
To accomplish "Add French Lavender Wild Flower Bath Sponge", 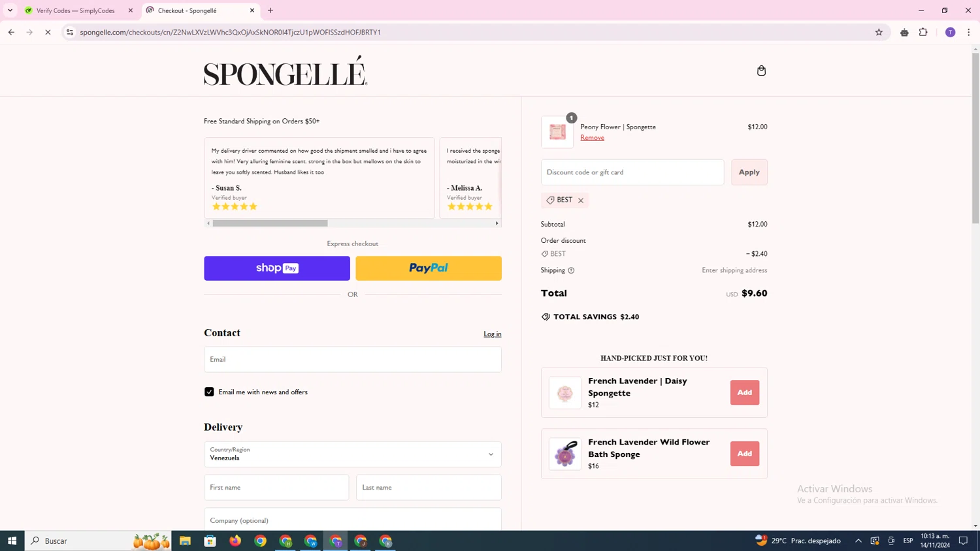I will click(745, 454).
